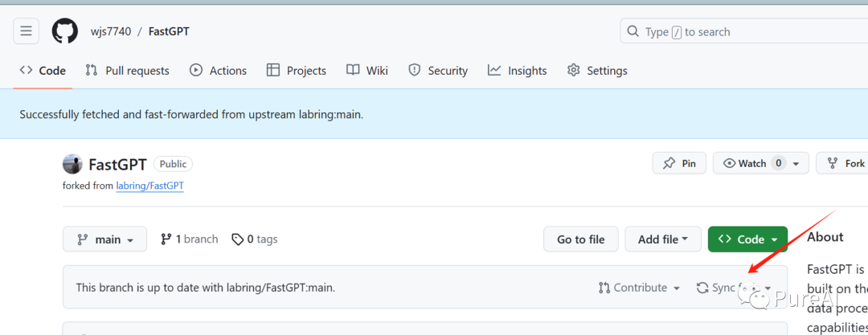Click the GitHub Octocat logo
868x335 pixels.
tap(65, 31)
